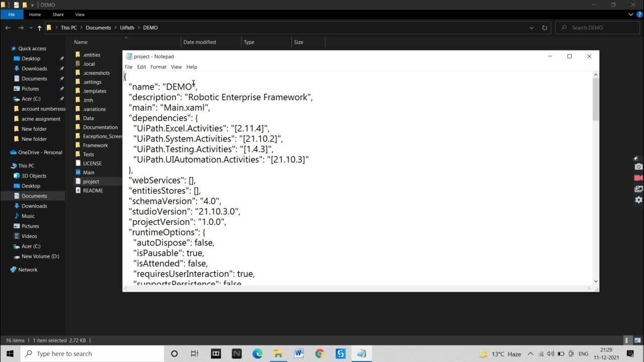Open Notepad's Edit menu
The width and height of the screenshot is (644, 362).
[141, 67]
